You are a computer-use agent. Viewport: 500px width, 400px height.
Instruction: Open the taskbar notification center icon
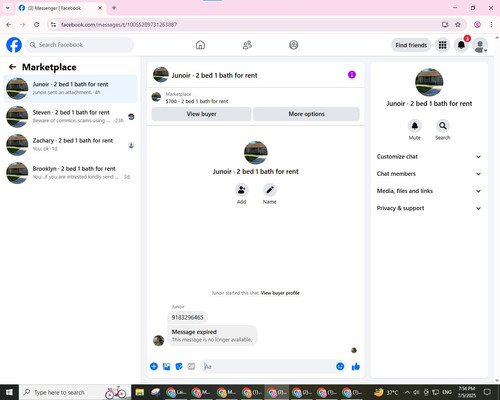487,392
